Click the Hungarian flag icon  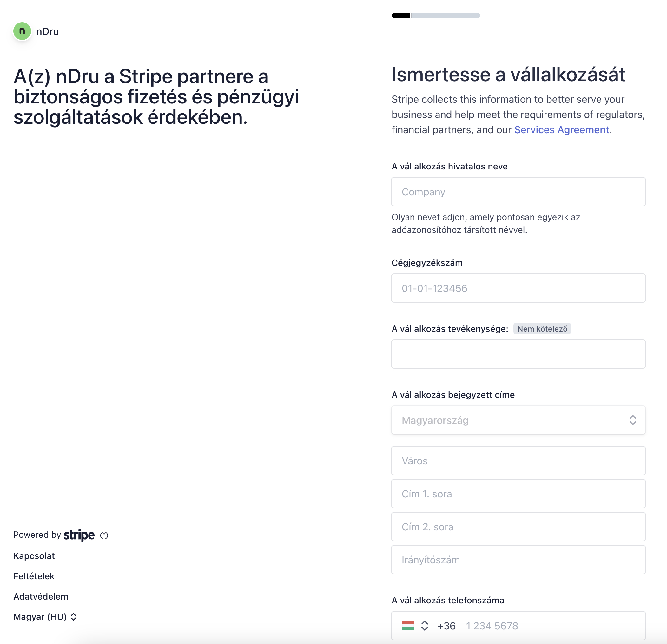click(x=408, y=626)
